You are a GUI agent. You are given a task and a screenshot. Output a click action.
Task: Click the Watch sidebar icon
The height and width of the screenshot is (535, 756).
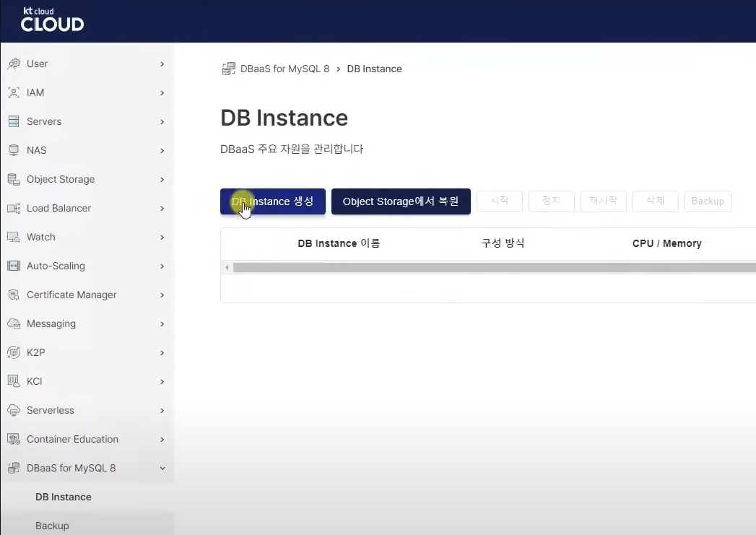(x=14, y=237)
